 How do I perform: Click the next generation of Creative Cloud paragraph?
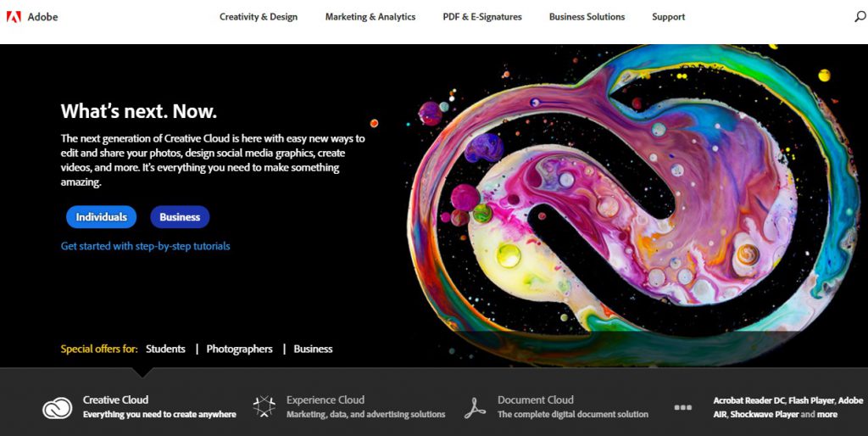tap(213, 160)
